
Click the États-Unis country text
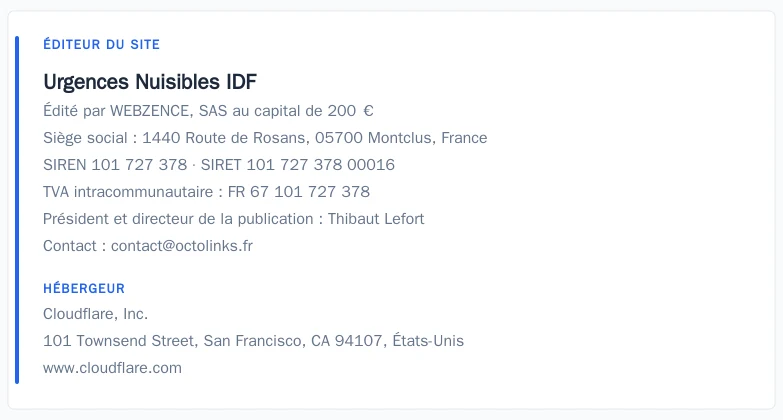428,341
